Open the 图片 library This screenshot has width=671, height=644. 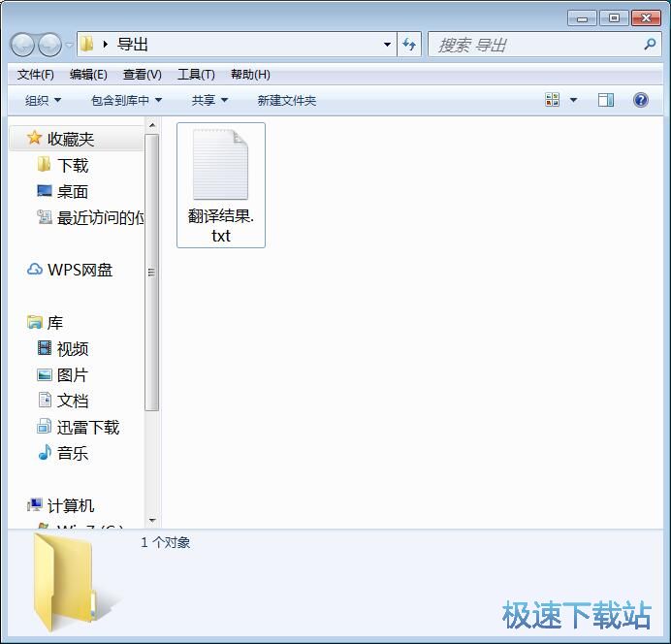coord(73,375)
